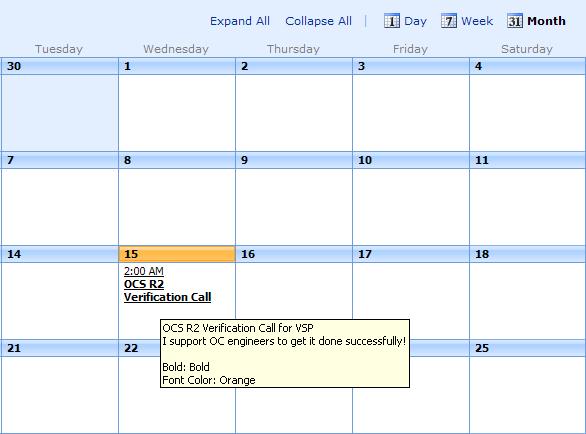586x434 pixels.
Task: Open day 30 date header
Action: click(x=60, y=66)
